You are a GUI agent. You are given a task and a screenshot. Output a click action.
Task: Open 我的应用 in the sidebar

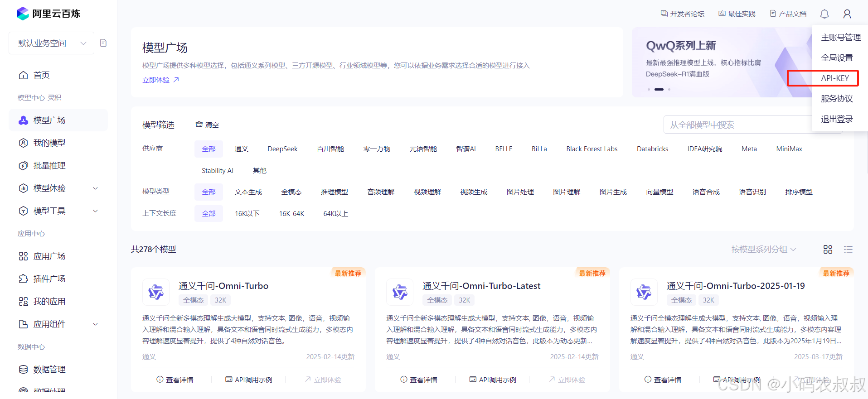pos(58,301)
